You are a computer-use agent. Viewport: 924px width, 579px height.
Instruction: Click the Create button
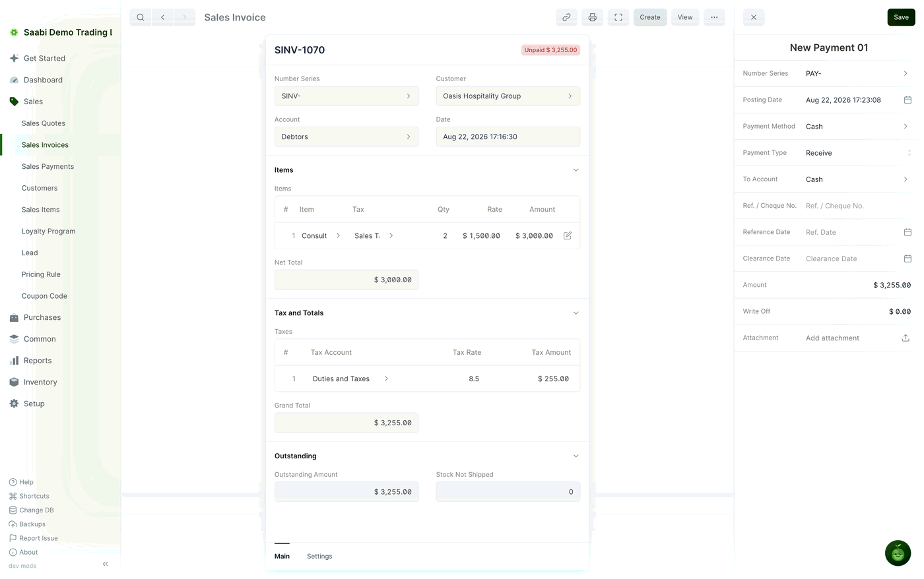pos(650,17)
